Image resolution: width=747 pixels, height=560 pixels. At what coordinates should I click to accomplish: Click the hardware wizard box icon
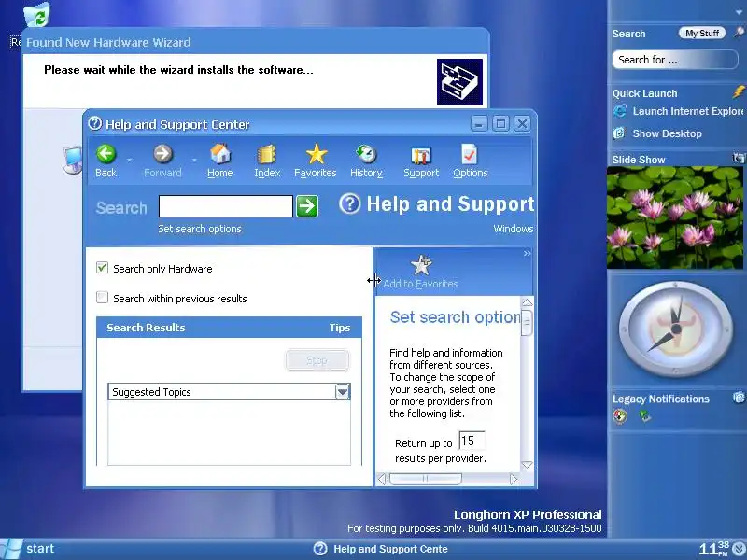coord(459,81)
